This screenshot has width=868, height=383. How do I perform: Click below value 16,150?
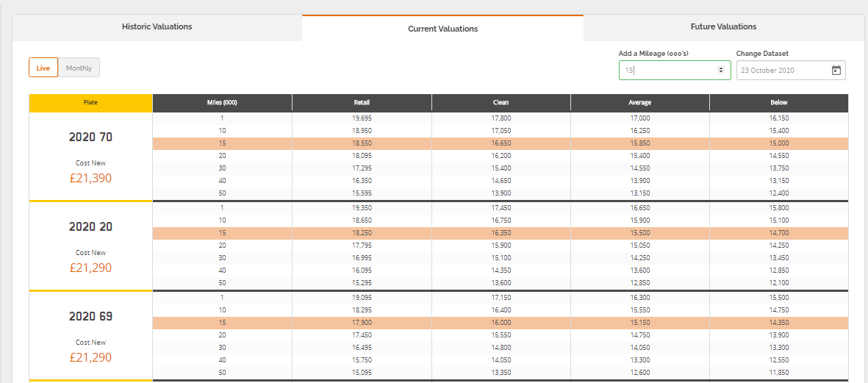(779, 118)
